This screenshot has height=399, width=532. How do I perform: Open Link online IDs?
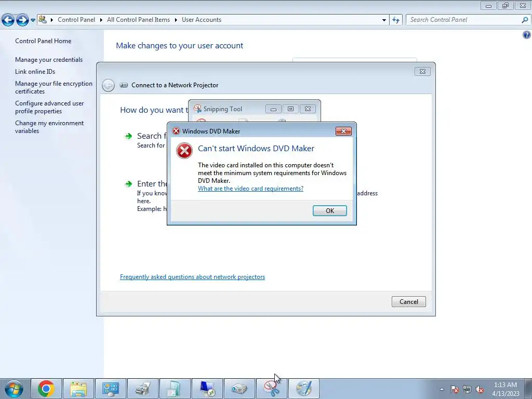35,72
